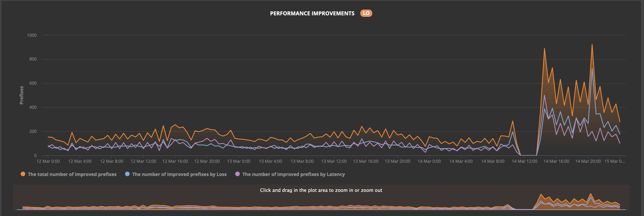Click the highest orange peak near 14 Mar 20:00
The image size is (644, 216).
pyautogui.click(x=592, y=45)
